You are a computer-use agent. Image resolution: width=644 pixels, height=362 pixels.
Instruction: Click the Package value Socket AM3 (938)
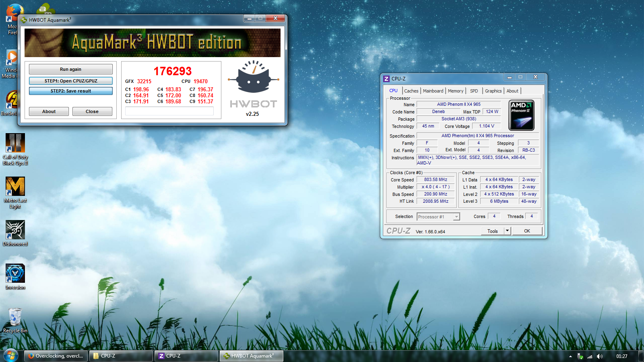point(459,119)
